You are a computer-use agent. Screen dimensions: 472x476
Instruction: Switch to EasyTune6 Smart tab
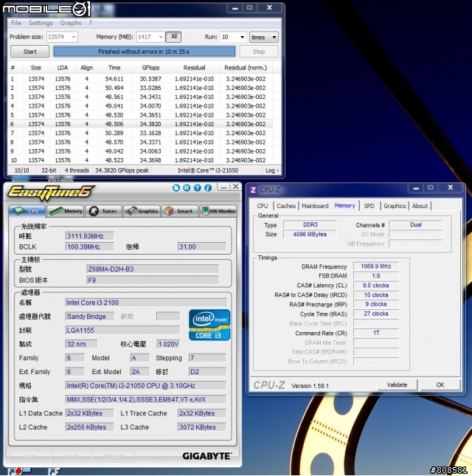(180, 211)
